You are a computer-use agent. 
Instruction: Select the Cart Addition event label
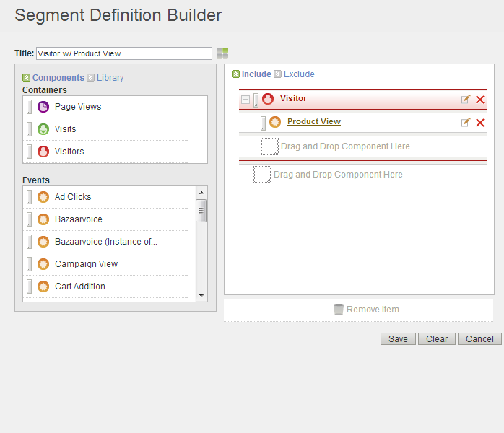(x=80, y=287)
